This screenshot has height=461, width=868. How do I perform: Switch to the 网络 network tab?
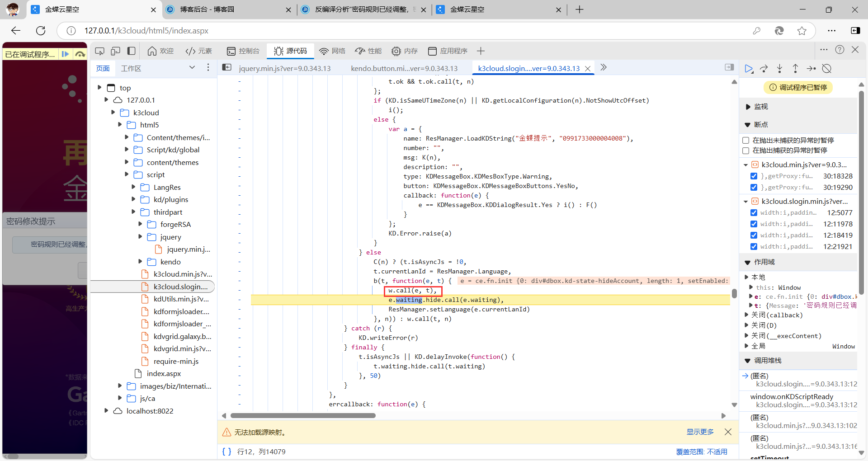click(x=332, y=51)
